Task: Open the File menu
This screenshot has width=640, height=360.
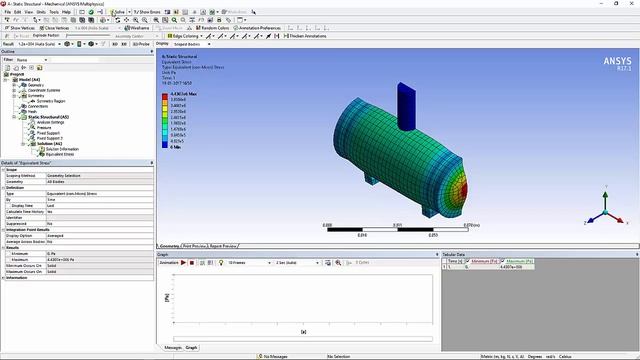Action: [x=7, y=12]
